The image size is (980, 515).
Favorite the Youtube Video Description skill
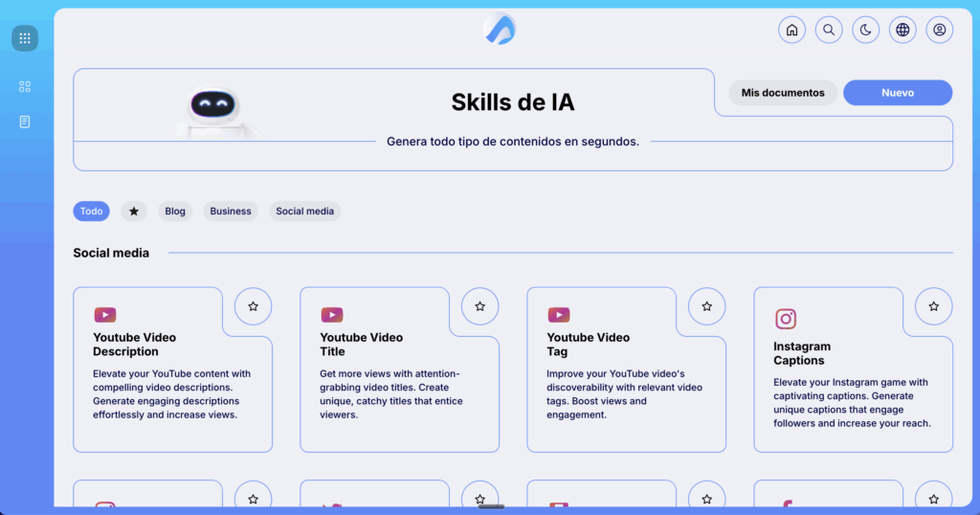[x=253, y=306]
